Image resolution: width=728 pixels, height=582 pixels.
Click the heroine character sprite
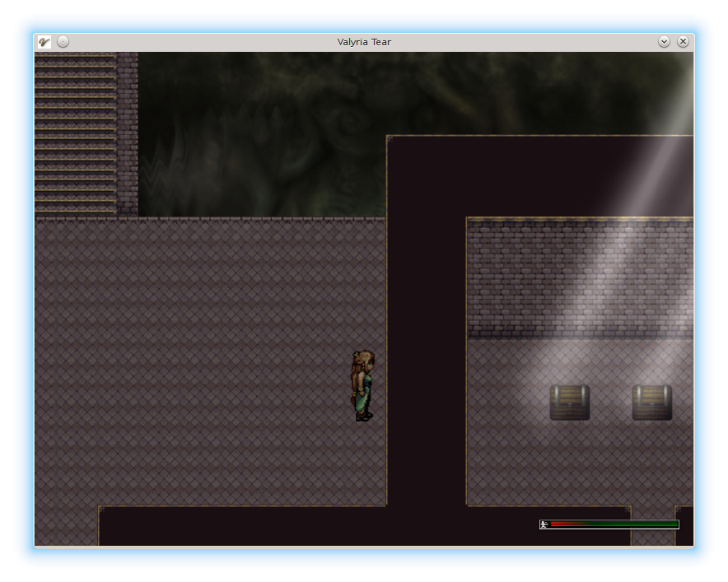click(363, 386)
